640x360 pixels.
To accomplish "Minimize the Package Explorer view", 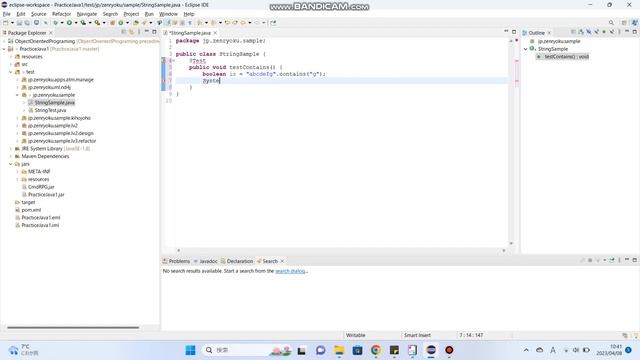I will pos(147,32).
